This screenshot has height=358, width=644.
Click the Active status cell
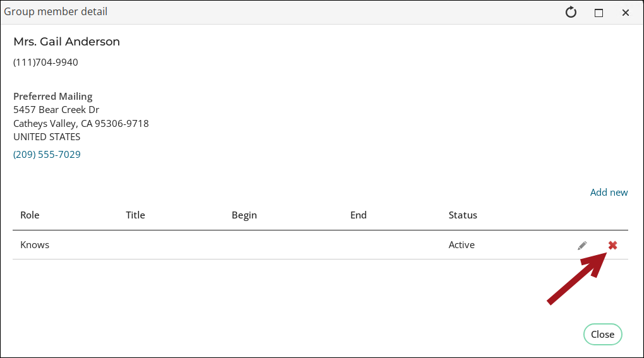(461, 245)
